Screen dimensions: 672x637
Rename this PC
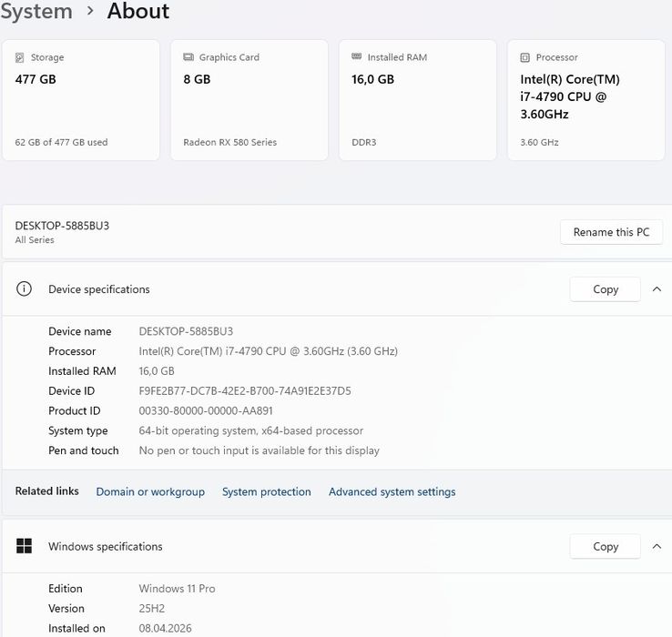(x=611, y=232)
